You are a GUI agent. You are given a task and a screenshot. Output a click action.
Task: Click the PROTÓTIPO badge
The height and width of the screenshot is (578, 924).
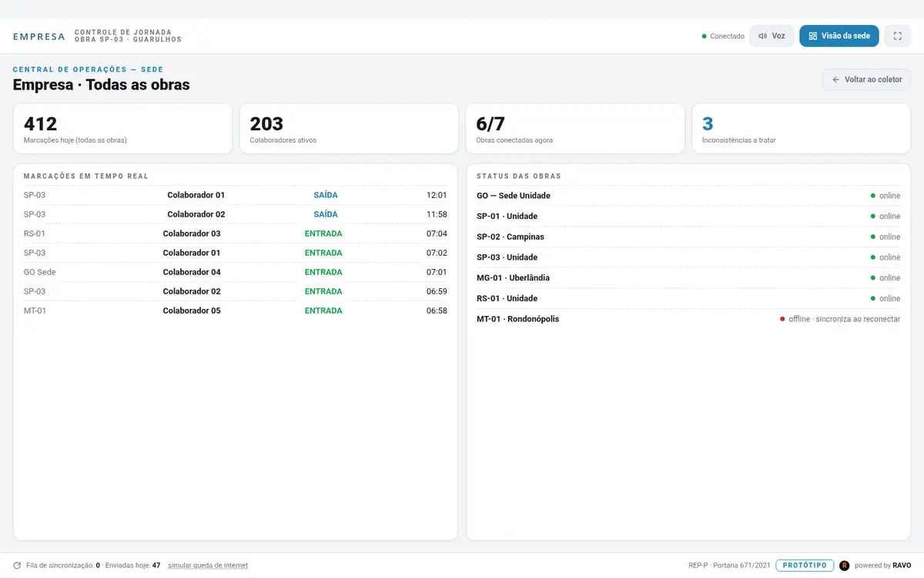click(x=805, y=566)
